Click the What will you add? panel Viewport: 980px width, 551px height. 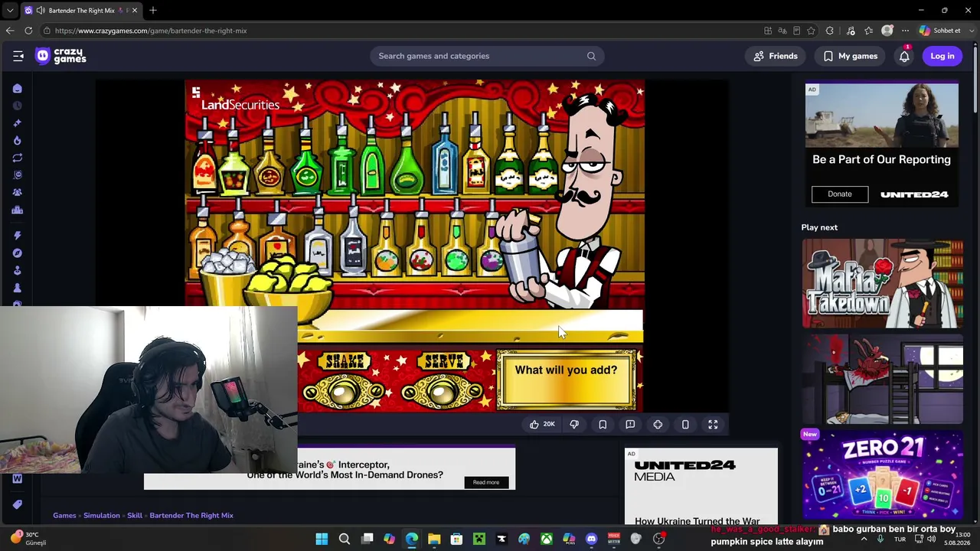566,380
